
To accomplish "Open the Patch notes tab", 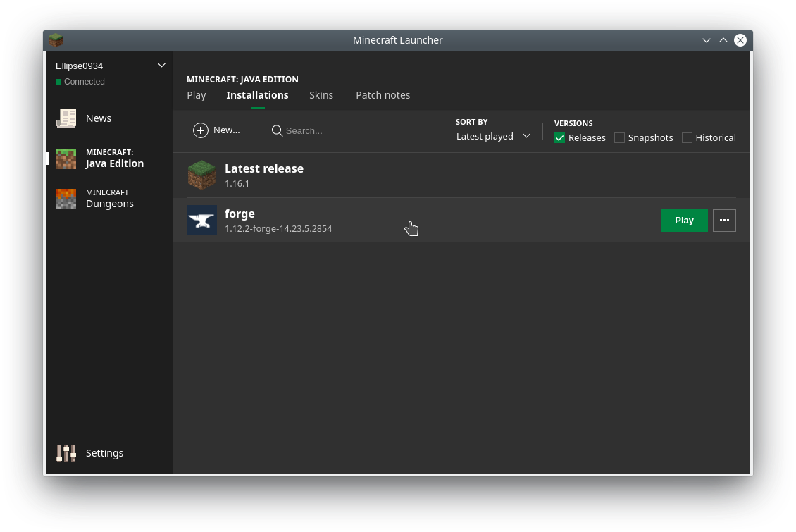I will tap(383, 95).
